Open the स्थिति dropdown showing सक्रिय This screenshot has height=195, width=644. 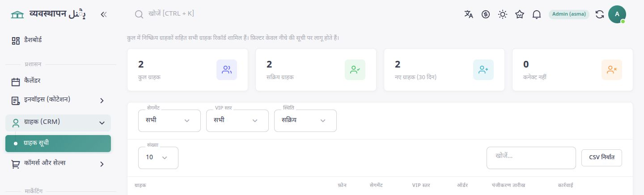point(305,120)
